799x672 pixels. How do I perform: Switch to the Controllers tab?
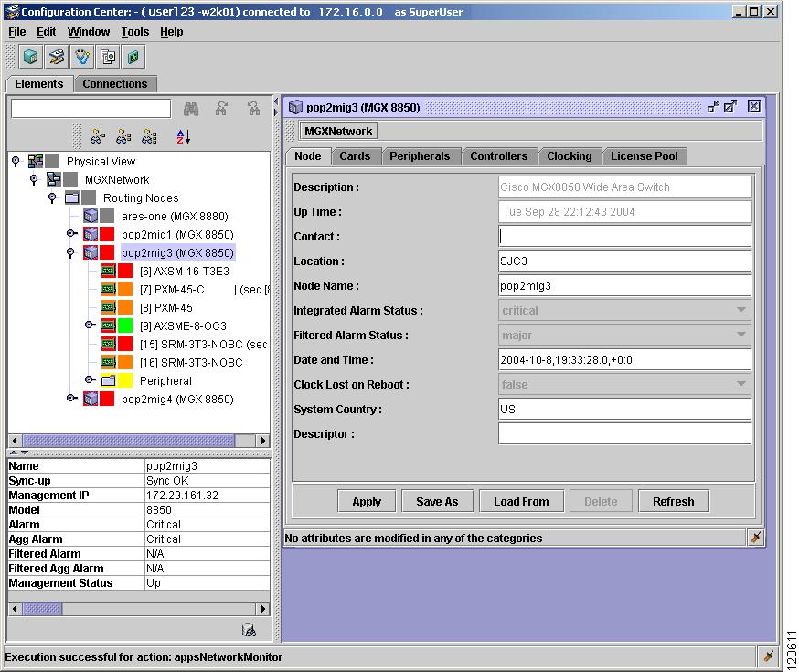point(499,156)
